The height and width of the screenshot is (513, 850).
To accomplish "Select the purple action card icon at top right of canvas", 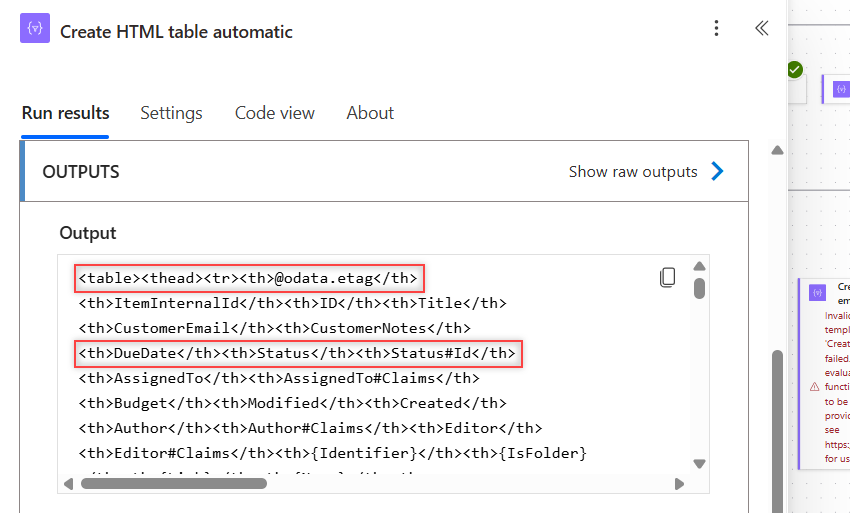I will pyautogui.click(x=841, y=89).
